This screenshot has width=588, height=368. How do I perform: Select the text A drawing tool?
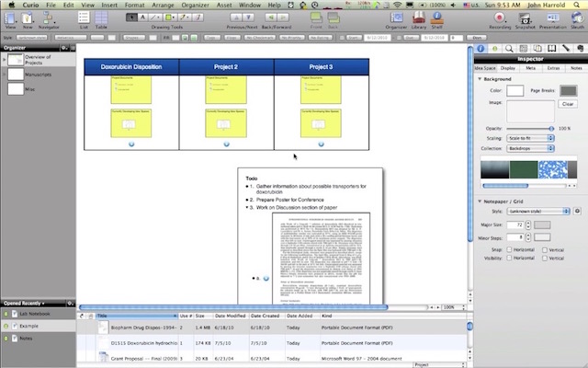[142, 17]
